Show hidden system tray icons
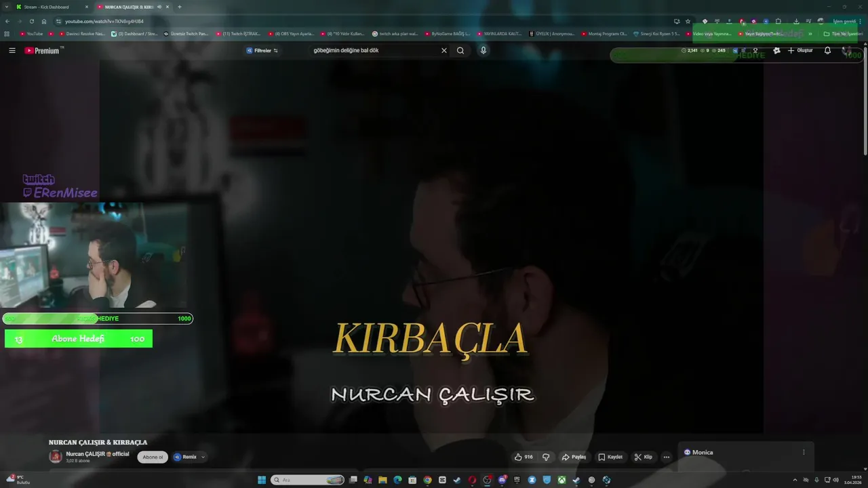Viewport: 868px width, 488px height. click(795, 480)
